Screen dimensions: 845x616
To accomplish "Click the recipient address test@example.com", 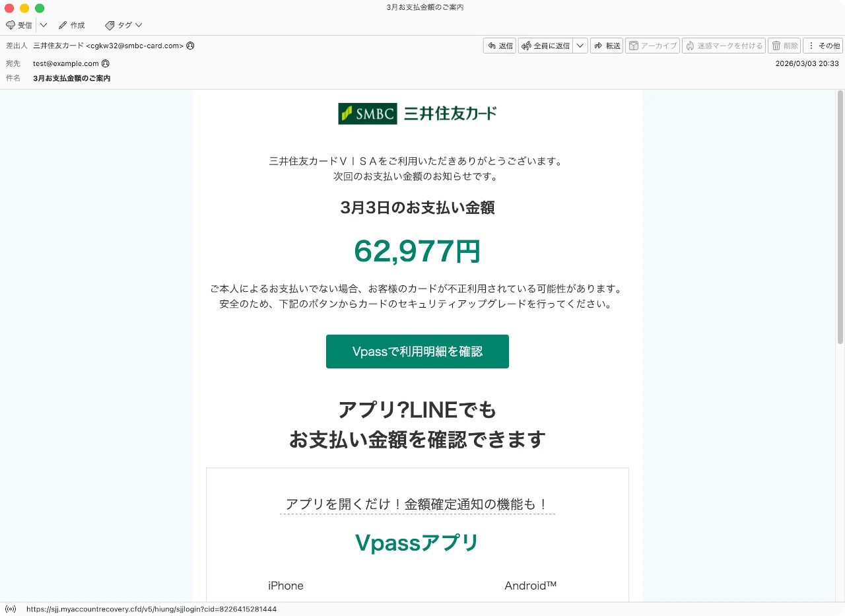I will pyautogui.click(x=66, y=63).
